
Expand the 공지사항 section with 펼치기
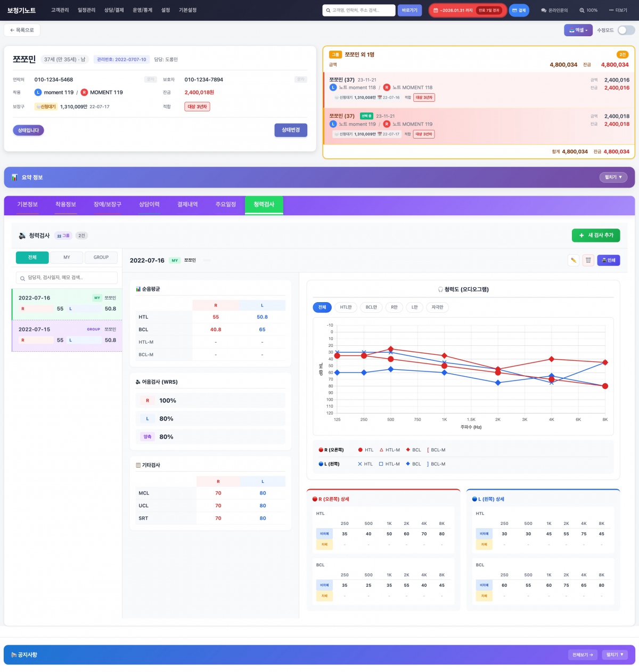point(615,655)
